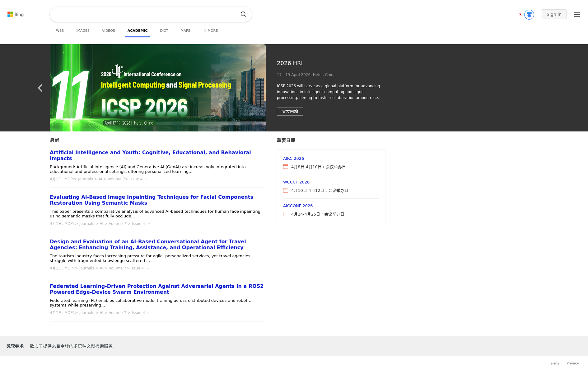Click the ICSP 2026 banner image
Viewport: 588px width, 371px height.
(x=158, y=88)
